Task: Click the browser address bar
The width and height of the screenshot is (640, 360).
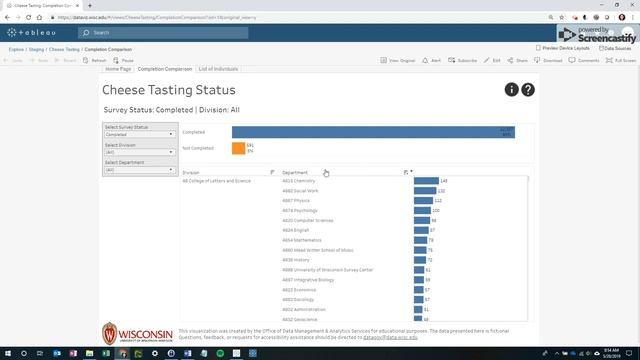Action: pos(298,18)
